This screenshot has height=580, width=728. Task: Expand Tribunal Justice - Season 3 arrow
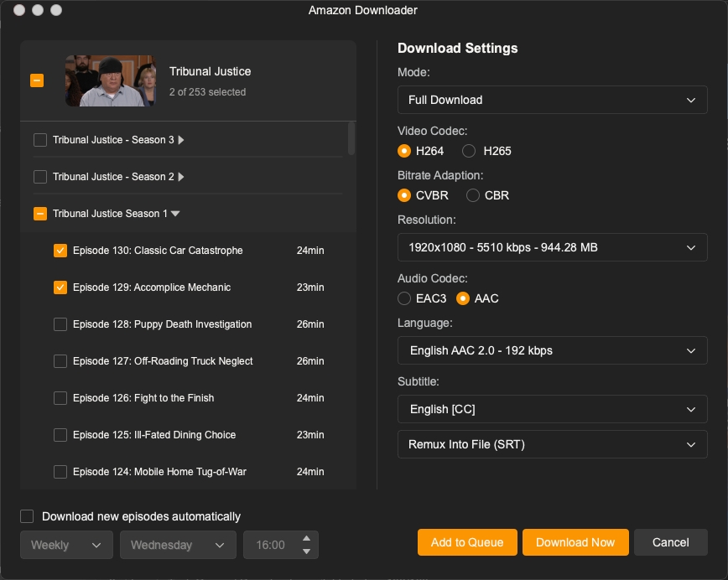tap(181, 140)
